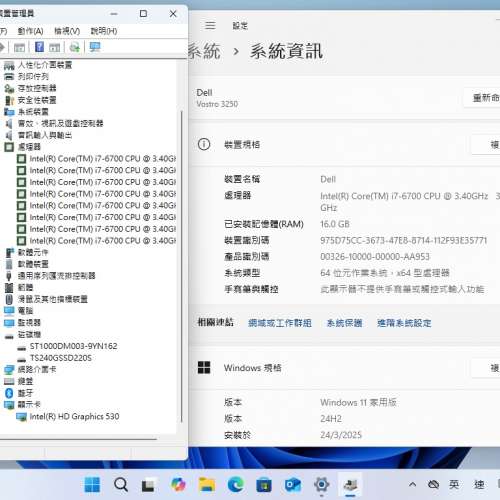Screen dimensions: 500x500
Task: Open Outlook from the taskbar
Action: pyautogui.click(x=293, y=484)
